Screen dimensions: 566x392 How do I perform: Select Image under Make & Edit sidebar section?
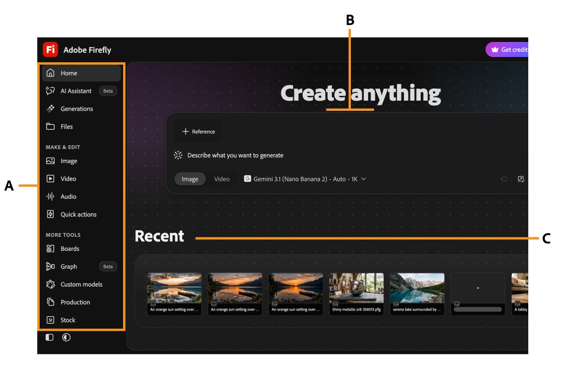click(81, 161)
